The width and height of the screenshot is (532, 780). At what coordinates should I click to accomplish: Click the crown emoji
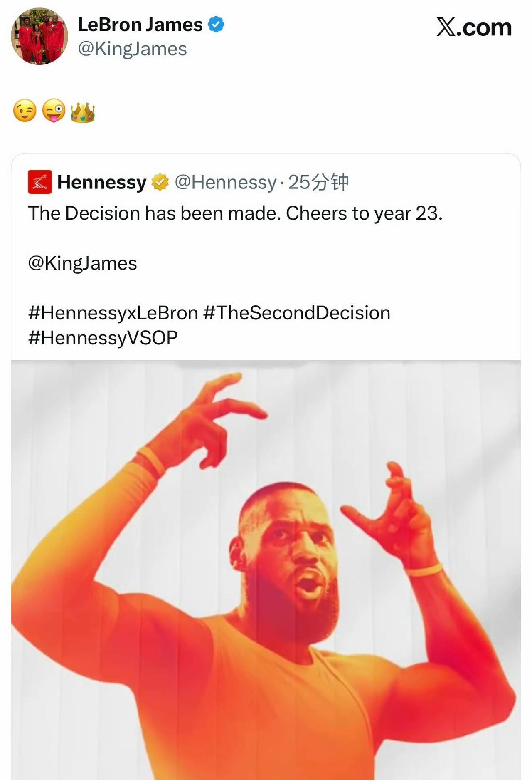(x=83, y=112)
